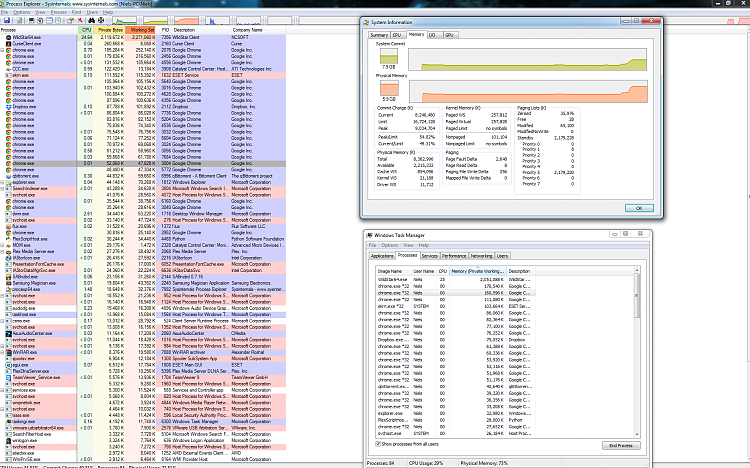Image resolution: width=750 pixels, height=468 pixels.
Task: Select the CCC.exe process icon
Action: coord(8,68)
